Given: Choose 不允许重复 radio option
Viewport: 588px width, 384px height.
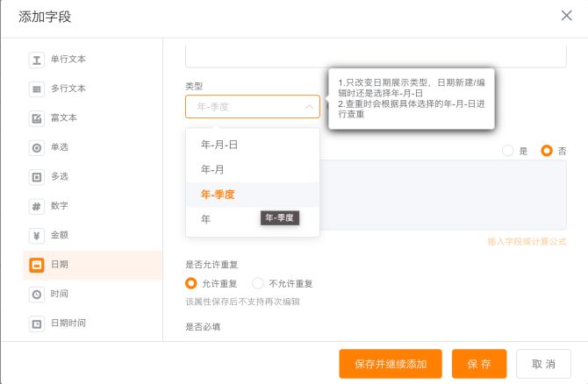Looking at the screenshot, I should pyautogui.click(x=258, y=283).
